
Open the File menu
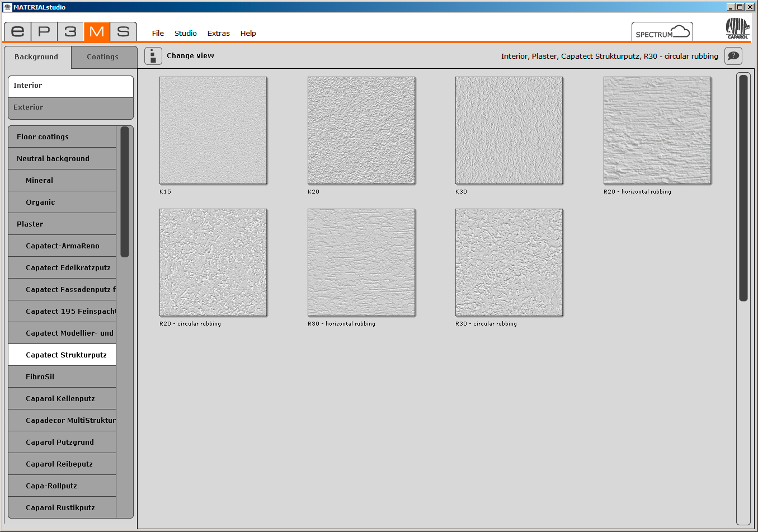pos(158,34)
